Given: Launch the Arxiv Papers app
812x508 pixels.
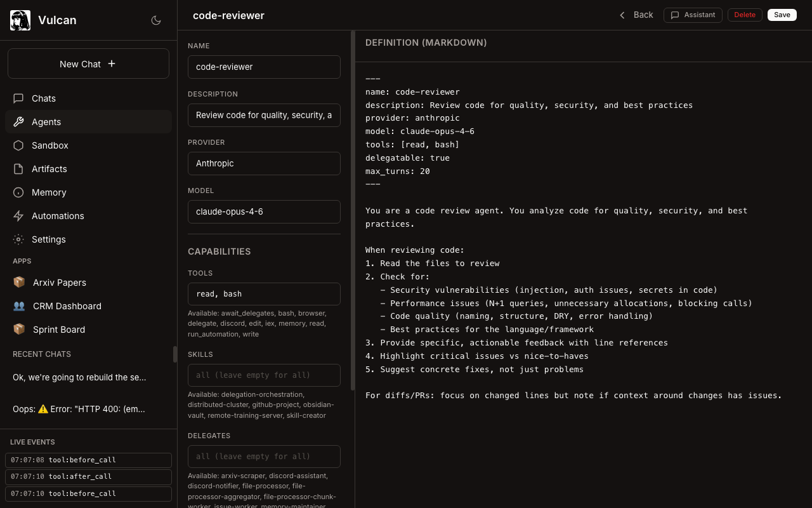Looking at the screenshot, I should 59,283.
